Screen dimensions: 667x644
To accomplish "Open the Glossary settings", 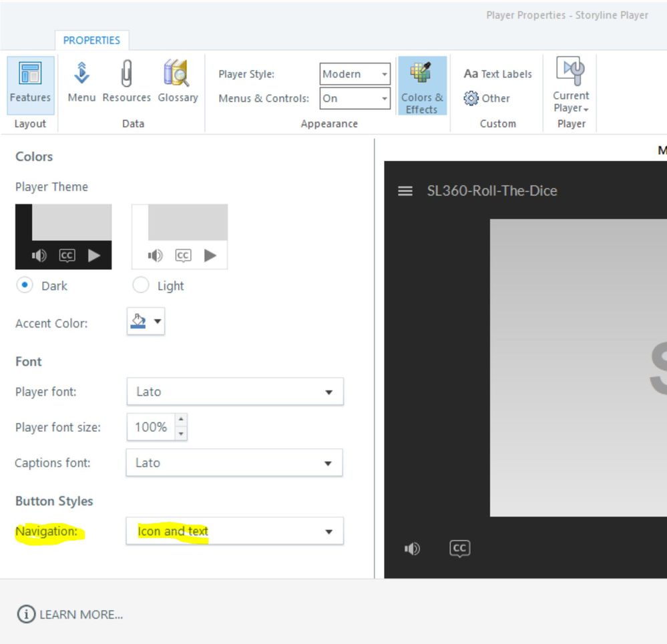I will (x=178, y=82).
